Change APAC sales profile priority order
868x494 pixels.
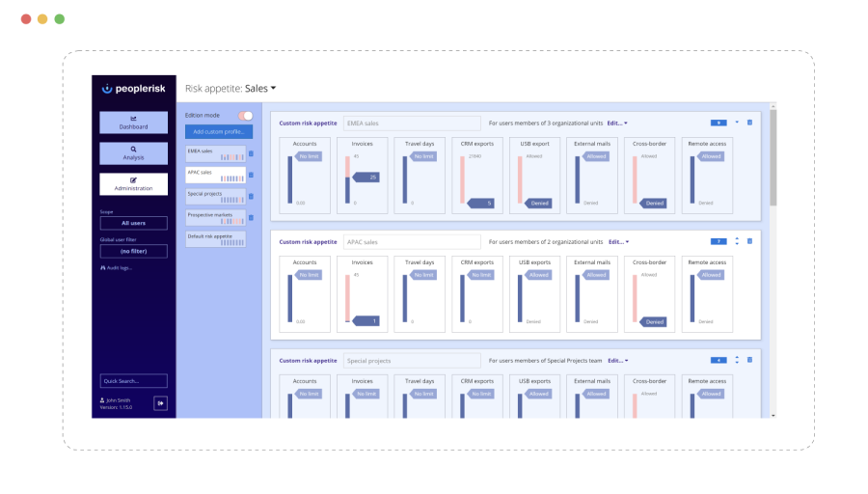737,241
